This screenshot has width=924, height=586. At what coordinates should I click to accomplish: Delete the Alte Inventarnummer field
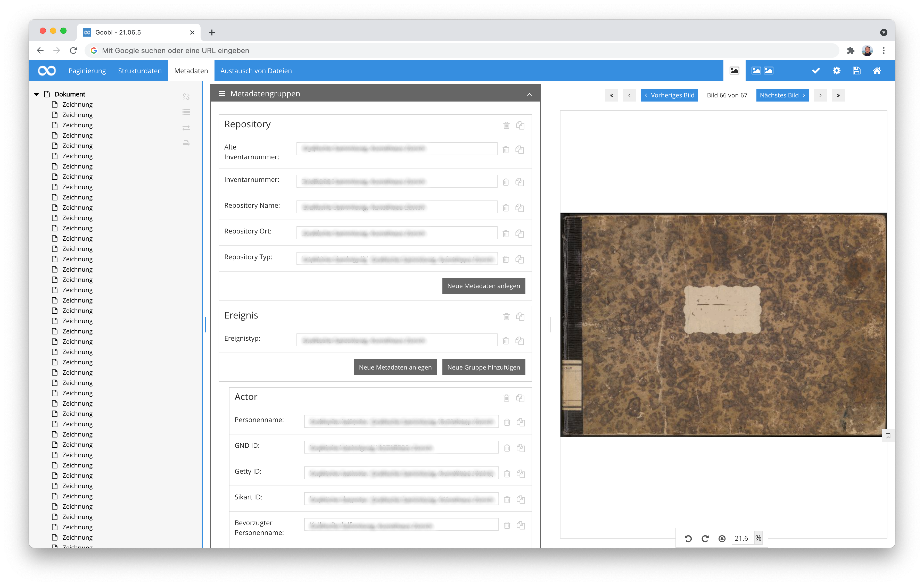click(x=506, y=149)
